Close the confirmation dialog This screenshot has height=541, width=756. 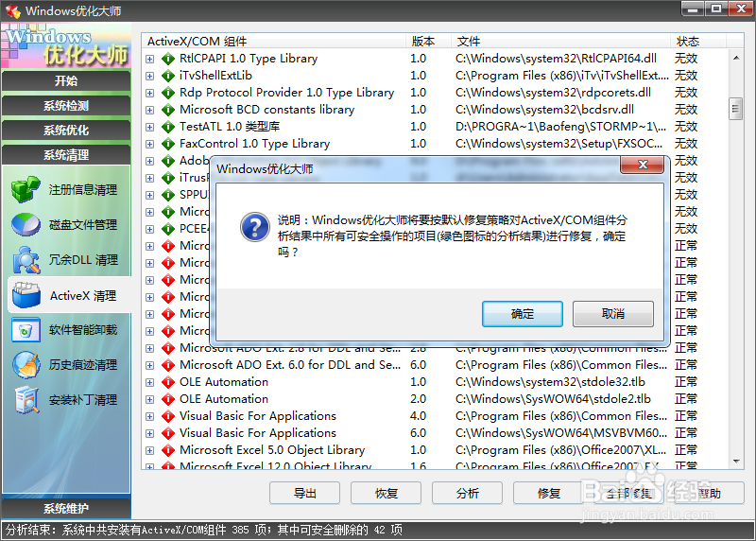(643, 165)
